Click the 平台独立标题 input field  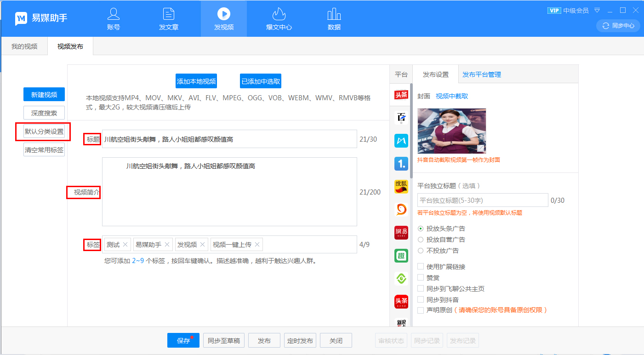[x=483, y=200]
